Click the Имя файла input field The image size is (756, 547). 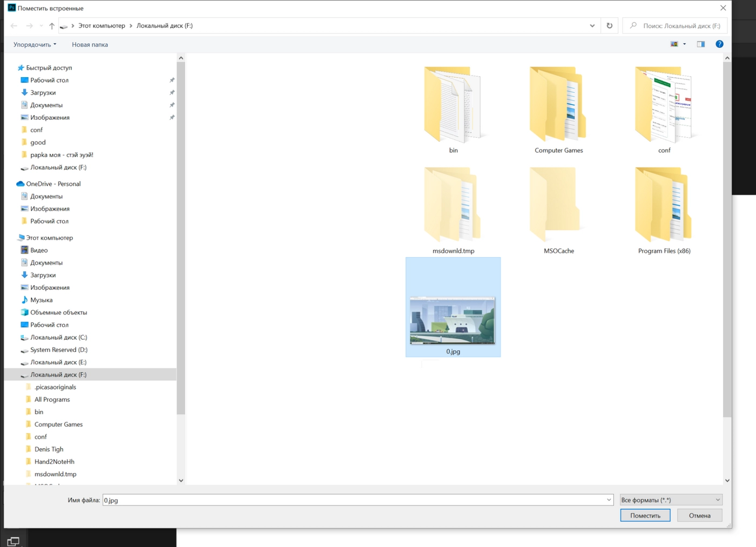354,501
